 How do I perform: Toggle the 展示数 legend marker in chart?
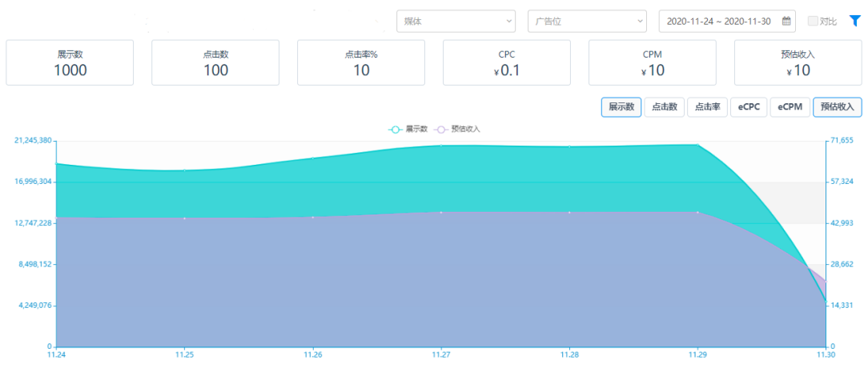pyautogui.click(x=394, y=129)
